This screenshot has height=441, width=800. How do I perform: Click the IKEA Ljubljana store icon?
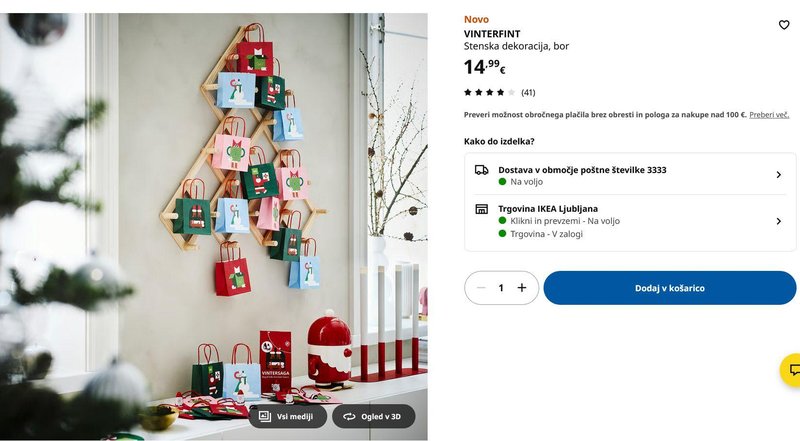pyautogui.click(x=481, y=209)
